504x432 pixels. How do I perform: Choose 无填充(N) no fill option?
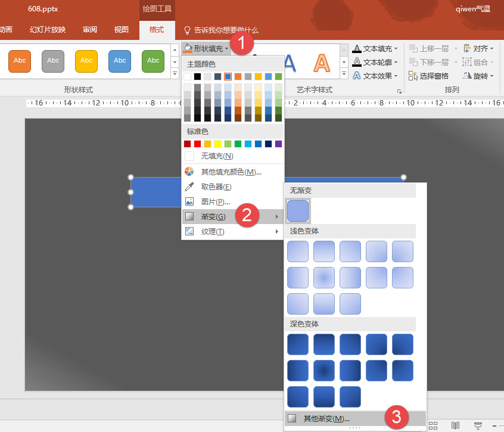(x=233, y=156)
